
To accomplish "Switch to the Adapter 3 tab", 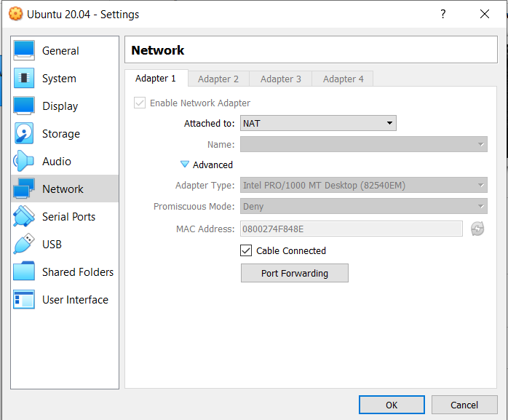I will click(281, 79).
